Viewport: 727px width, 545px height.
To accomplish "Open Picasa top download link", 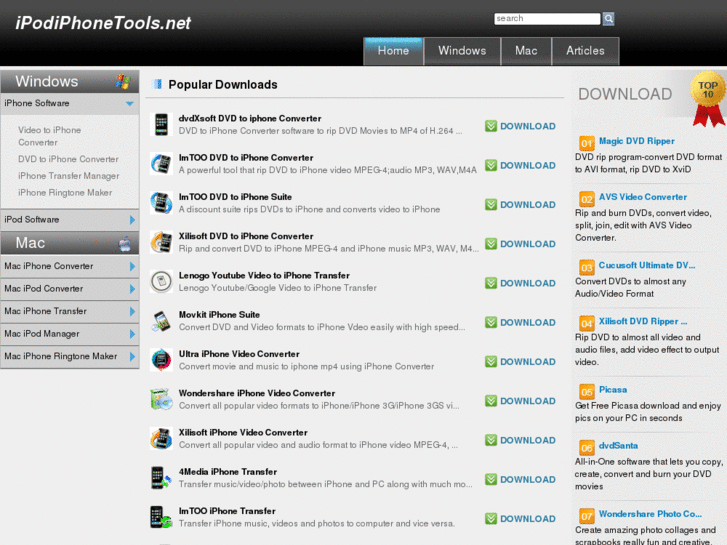I will (613, 390).
